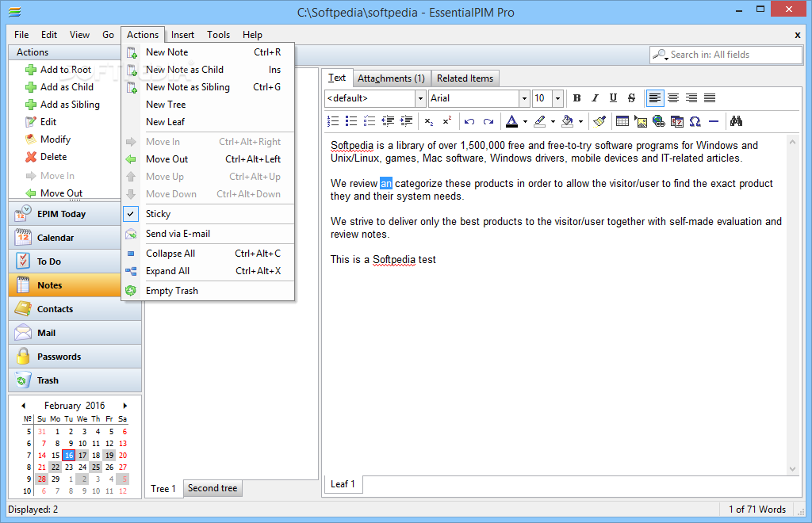Image resolution: width=812 pixels, height=523 pixels.
Task: Increase the text indent
Action: [x=407, y=121]
